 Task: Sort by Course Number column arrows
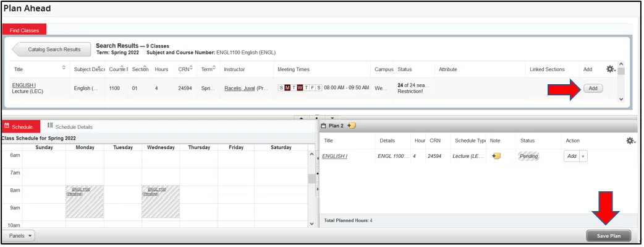pyautogui.click(x=122, y=67)
